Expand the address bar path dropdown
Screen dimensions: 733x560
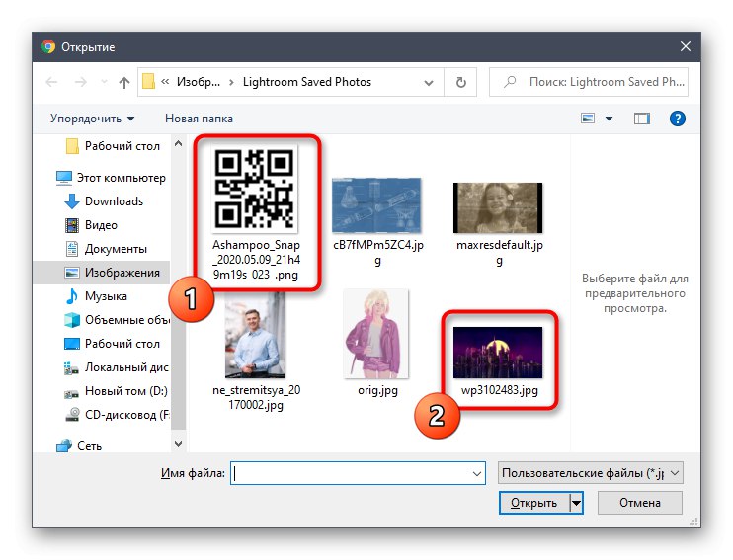pyautogui.click(x=428, y=83)
